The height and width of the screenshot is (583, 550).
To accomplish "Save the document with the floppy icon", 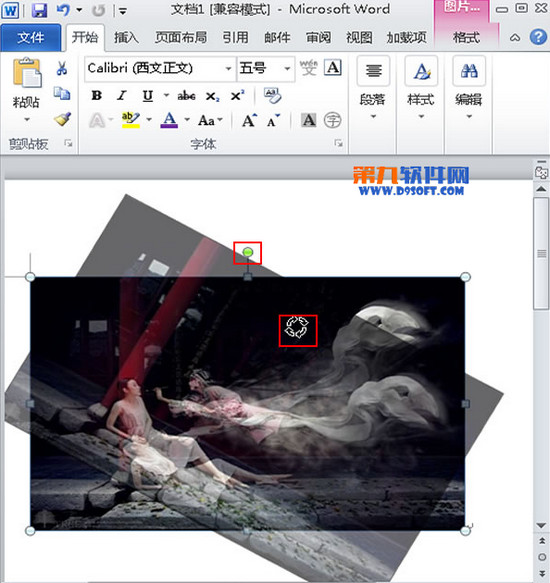I will coord(39,10).
